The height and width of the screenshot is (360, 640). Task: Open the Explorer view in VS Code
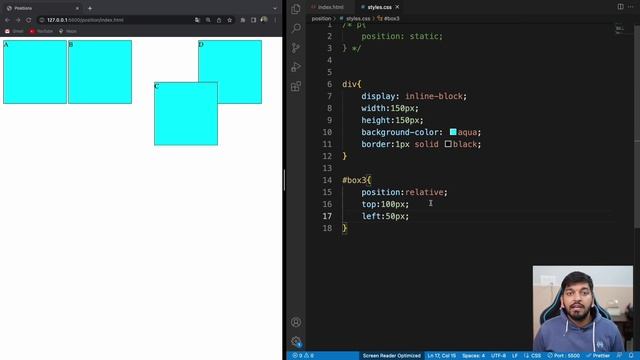tap(296, 9)
